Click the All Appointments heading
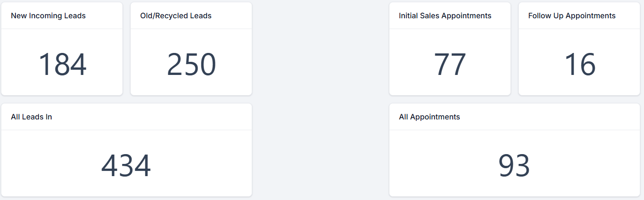Viewport: 644px width, 200px height. pos(429,117)
